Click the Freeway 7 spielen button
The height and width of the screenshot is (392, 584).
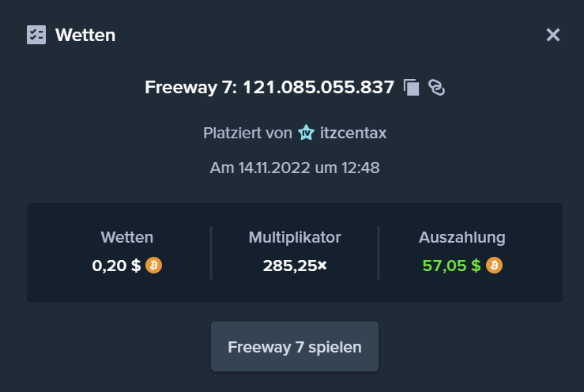click(x=295, y=346)
